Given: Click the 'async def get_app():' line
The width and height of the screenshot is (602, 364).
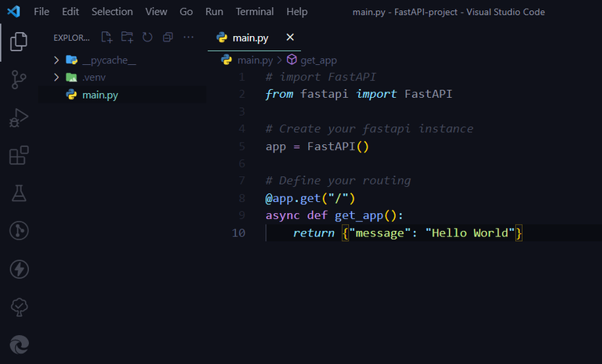Looking at the screenshot, I should pyautogui.click(x=335, y=215).
